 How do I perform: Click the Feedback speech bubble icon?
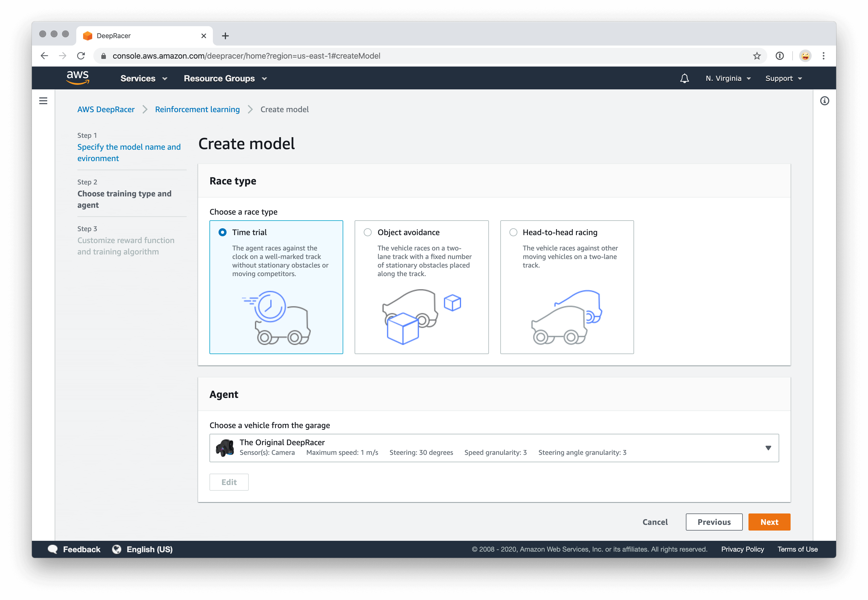coord(53,549)
